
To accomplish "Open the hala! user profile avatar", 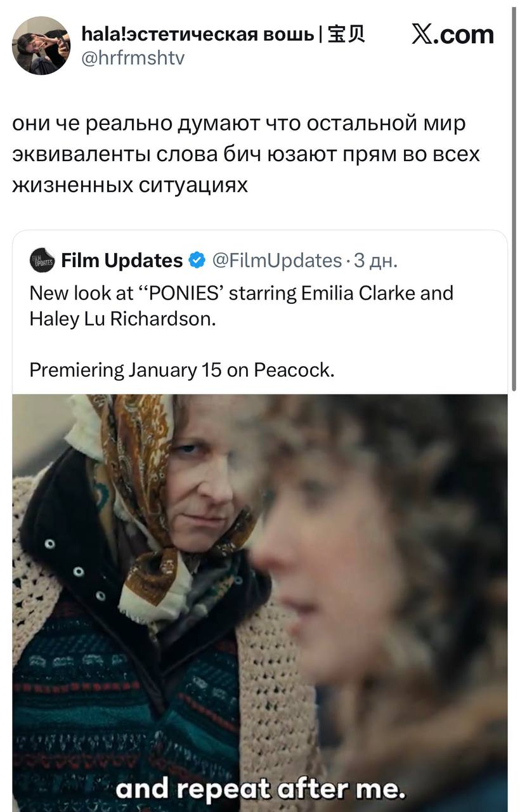I will click(41, 46).
